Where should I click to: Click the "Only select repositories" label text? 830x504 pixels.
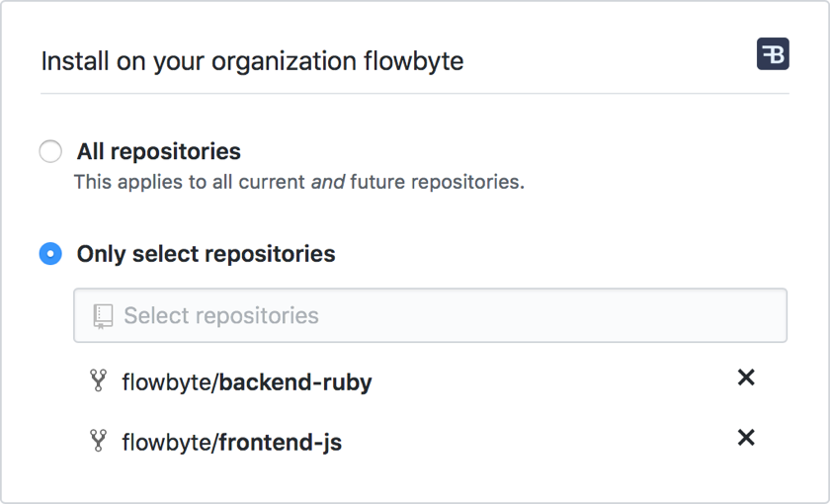coord(207,254)
